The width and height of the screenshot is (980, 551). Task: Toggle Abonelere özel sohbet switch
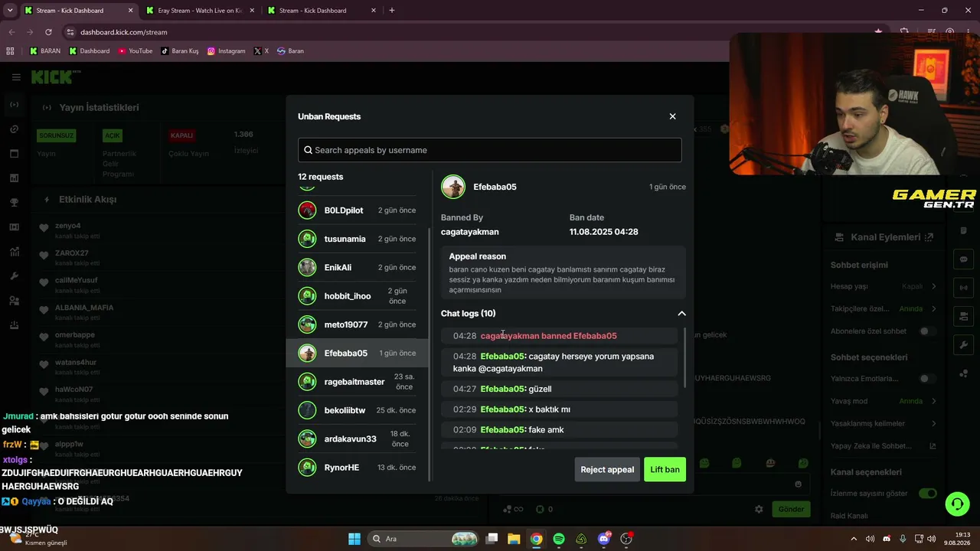[x=927, y=331]
